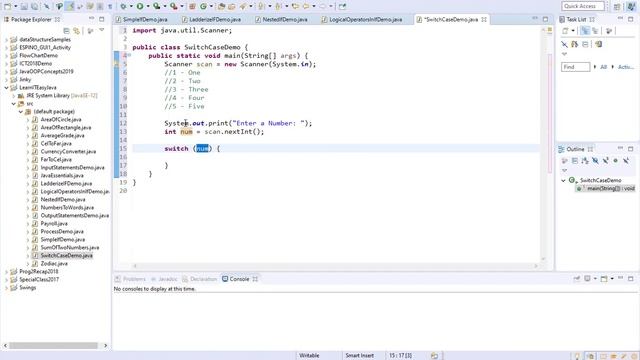The image size is (640, 360).
Task: Collapse all in Package Explorer toolbar
Action: (x=67, y=31)
